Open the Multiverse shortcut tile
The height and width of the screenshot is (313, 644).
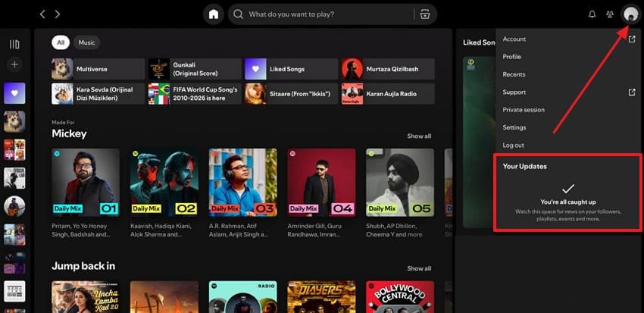[x=98, y=69]
